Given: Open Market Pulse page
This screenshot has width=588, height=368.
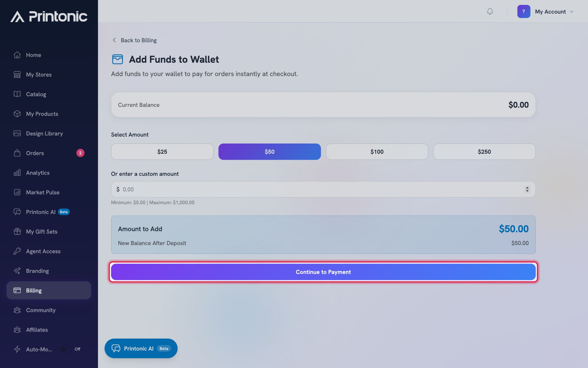Looking at the screenshot, I should (x=49, y=192).
